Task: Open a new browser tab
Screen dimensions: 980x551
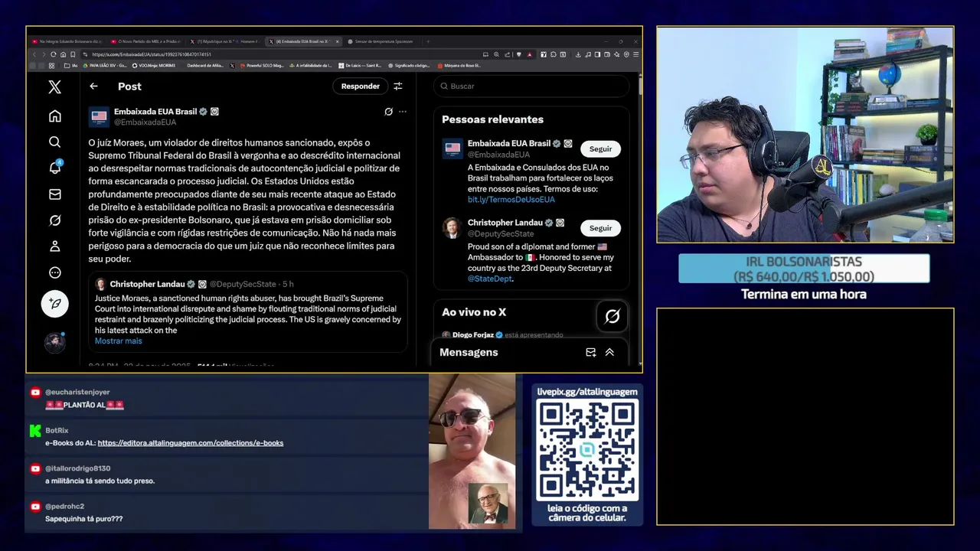Action: [x=428, y=41]
